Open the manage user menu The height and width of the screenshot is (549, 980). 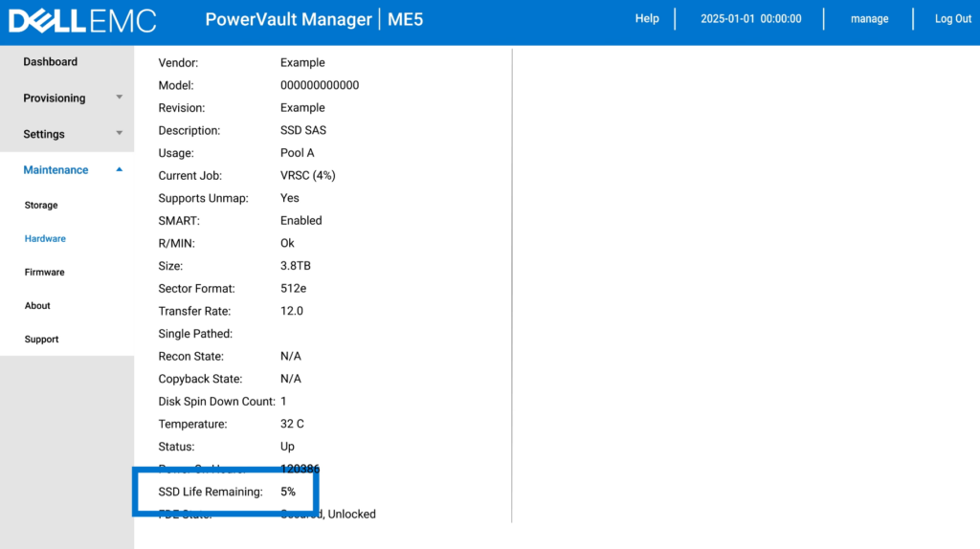point(869,19)
